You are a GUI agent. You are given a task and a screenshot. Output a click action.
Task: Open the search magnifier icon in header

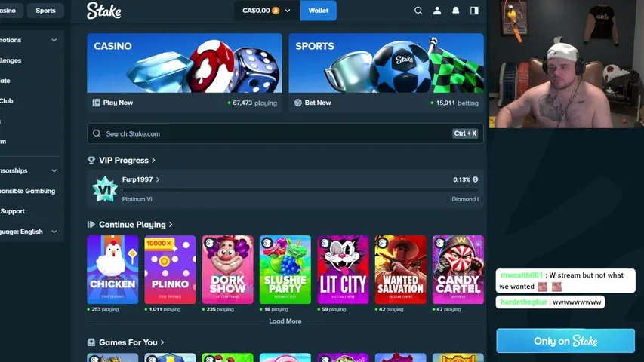418,11
